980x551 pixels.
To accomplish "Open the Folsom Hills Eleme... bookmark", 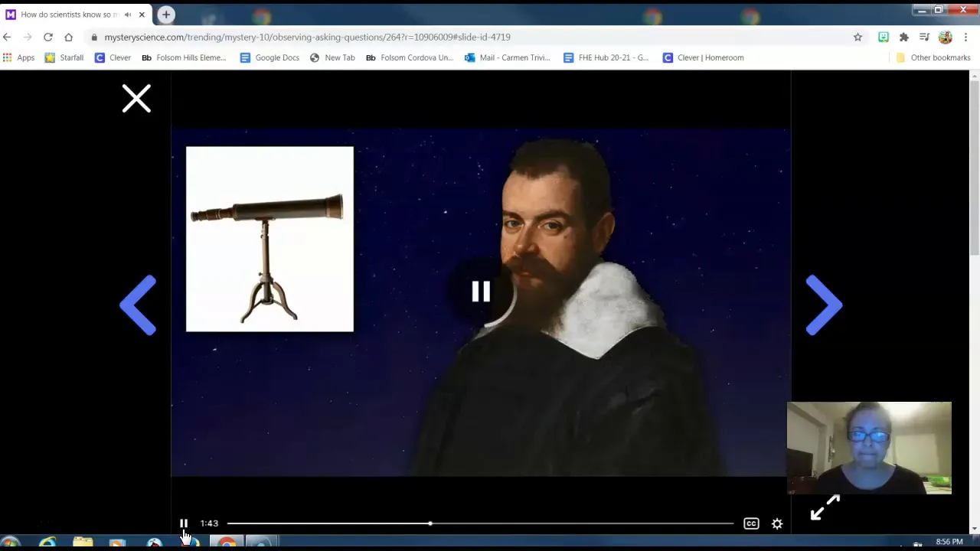I will click(184, 57).
